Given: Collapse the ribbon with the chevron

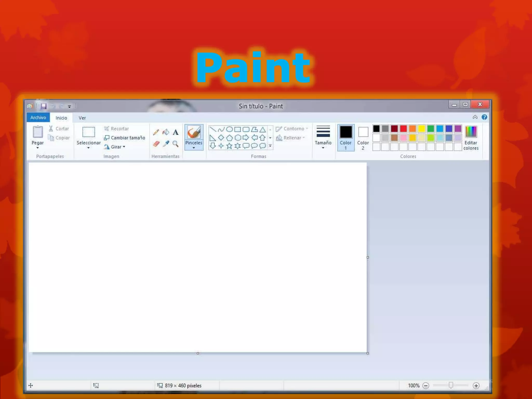Looking at the screenshot, I should point(475,117).
